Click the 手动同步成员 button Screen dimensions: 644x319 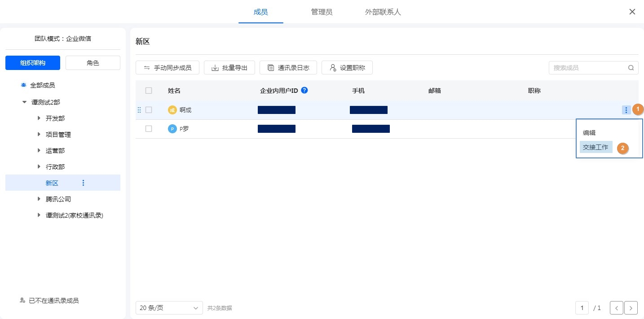[167, 68]
